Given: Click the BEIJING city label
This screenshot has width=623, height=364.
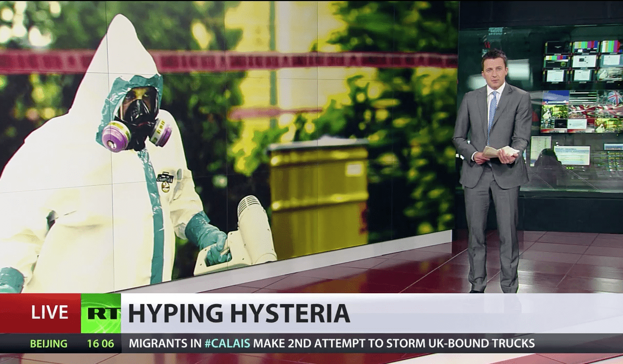Looking at the screenshot, I should [48, 343].
